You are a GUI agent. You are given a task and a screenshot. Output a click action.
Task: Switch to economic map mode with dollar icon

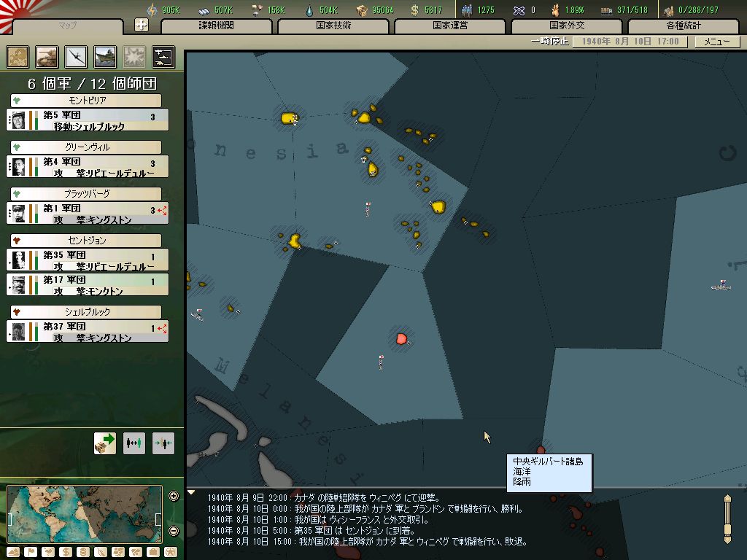coord(66,553)
